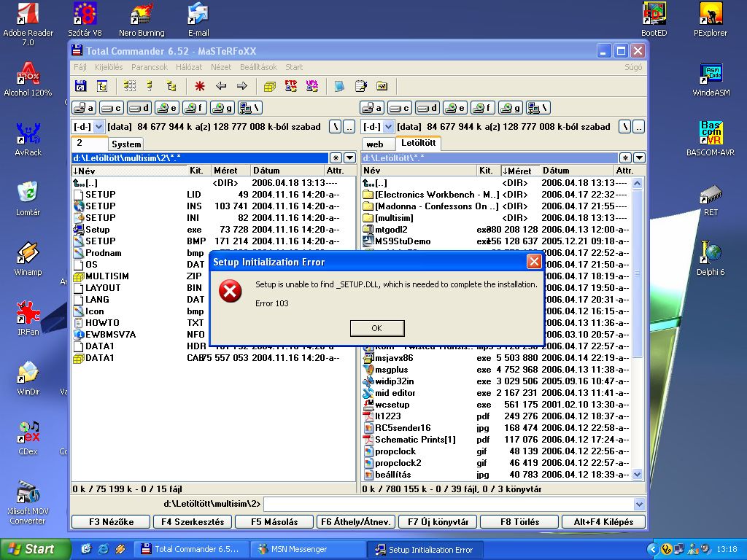
Task: Open CDex desktop icon
Action: point(28,438)
